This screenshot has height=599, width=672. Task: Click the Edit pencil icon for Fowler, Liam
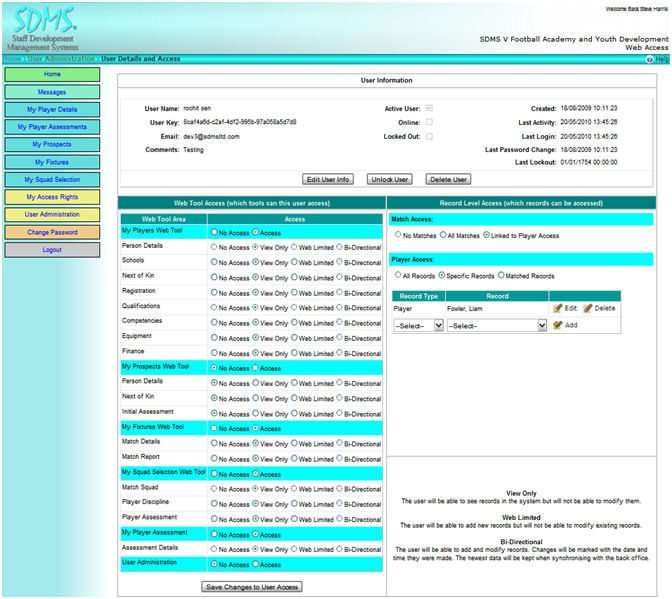point(557,308)
